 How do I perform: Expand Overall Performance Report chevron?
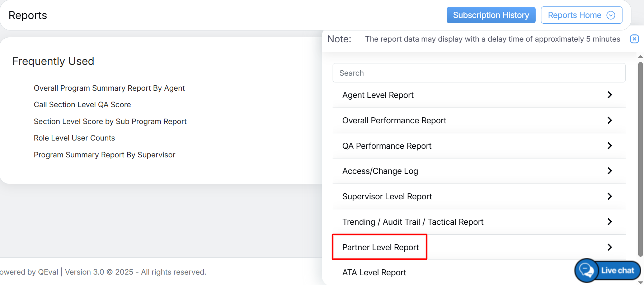pyautogui.click(x=609, y=120)
